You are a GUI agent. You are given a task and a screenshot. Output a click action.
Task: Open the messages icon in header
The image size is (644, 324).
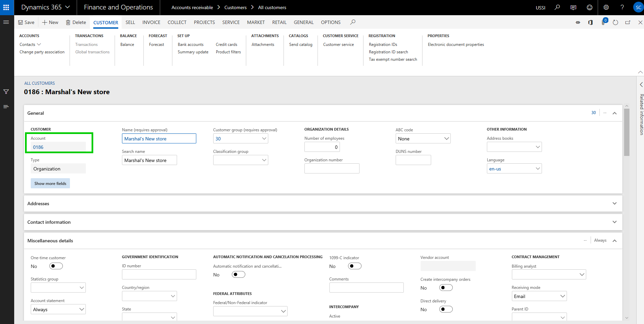(573, 7)
